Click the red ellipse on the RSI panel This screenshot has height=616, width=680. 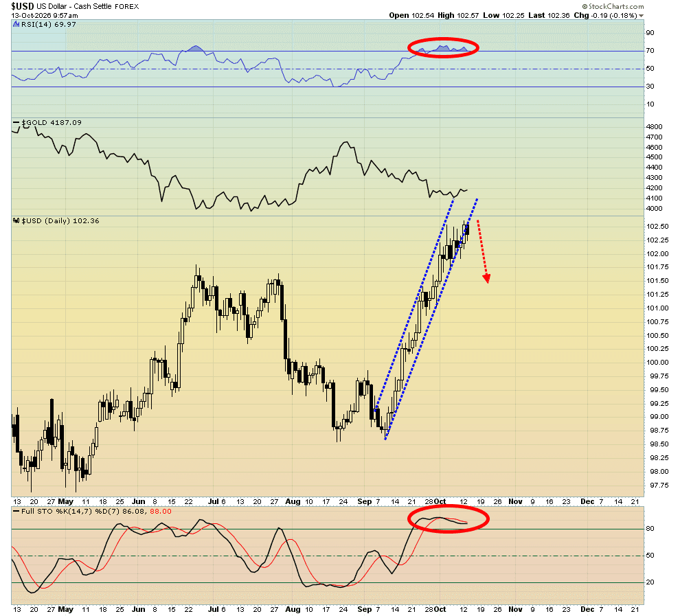(x=443, y=47)
